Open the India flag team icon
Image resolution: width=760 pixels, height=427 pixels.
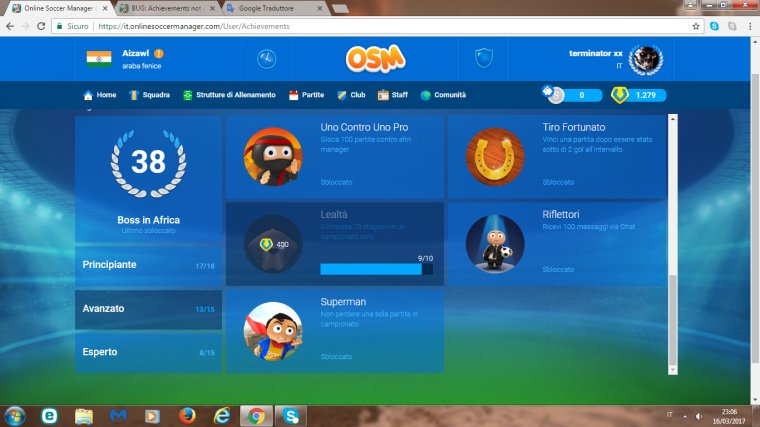click(x=99, y=59)
